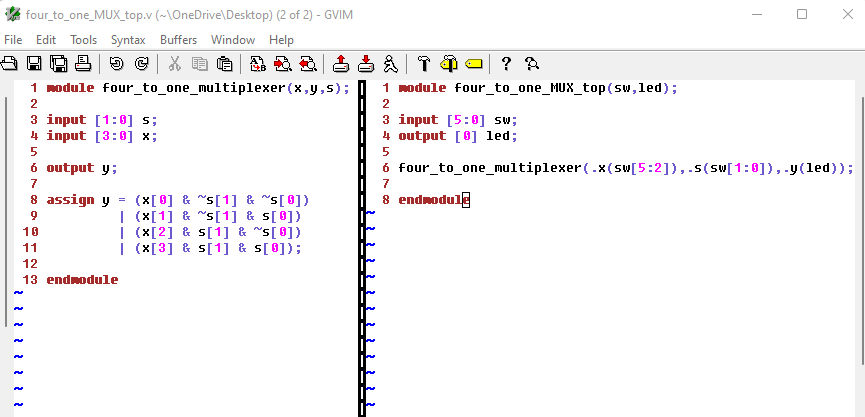Click the Jump to Tag icon
The image size is (865, 417).
click(473, 64)
